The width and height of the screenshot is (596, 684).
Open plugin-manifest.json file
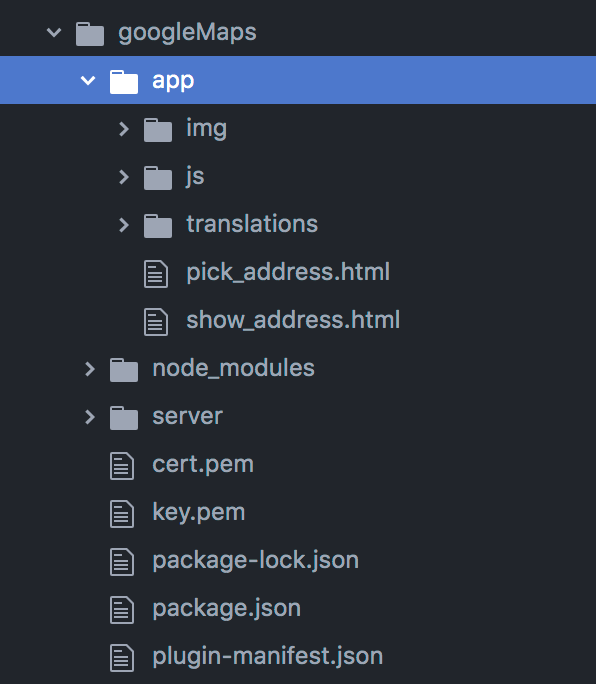tap(268, 657)
